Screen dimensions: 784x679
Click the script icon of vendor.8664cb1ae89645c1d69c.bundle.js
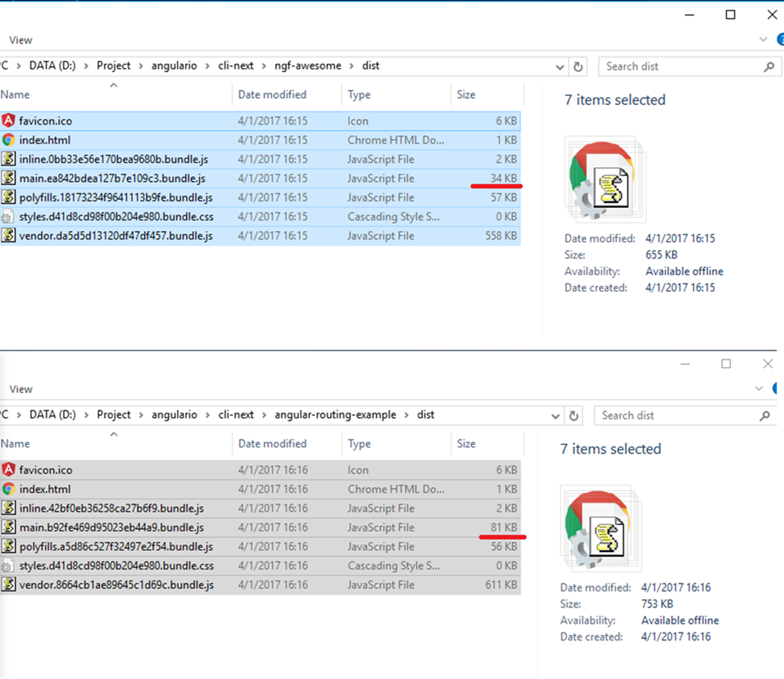click(9, 585)
